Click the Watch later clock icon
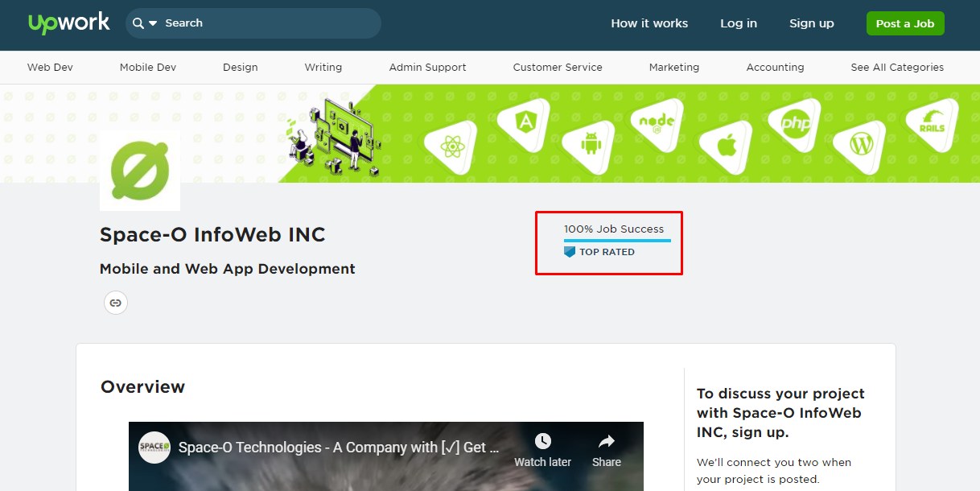Viewport: 980px width, 491px height. coord(543,441)
